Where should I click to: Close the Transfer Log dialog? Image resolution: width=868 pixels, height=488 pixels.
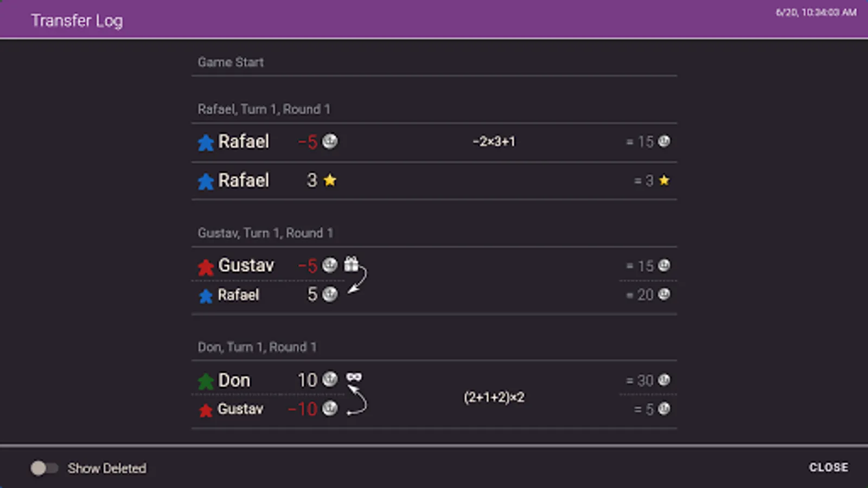click(828, 467)
